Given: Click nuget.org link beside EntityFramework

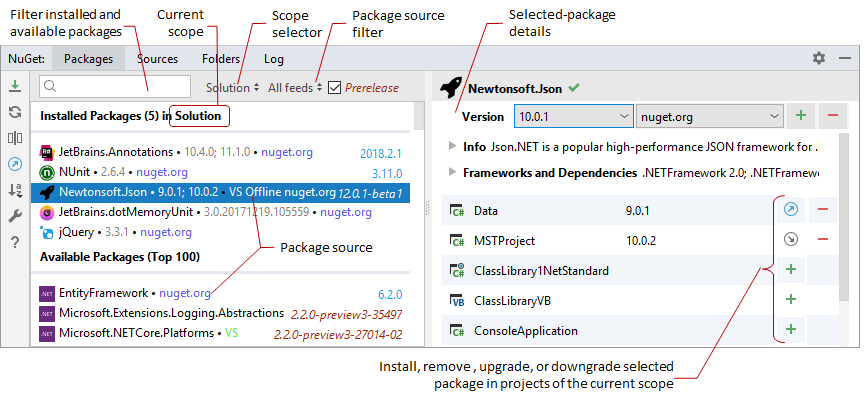Looking at the screenshot, I should [185, 293].
